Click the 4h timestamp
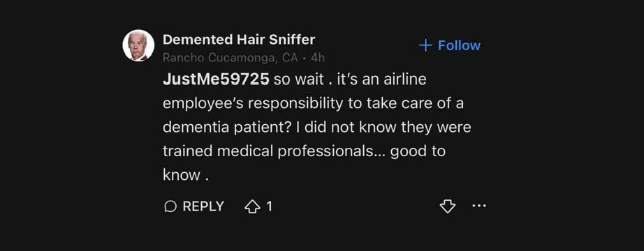 pos(318,59)
